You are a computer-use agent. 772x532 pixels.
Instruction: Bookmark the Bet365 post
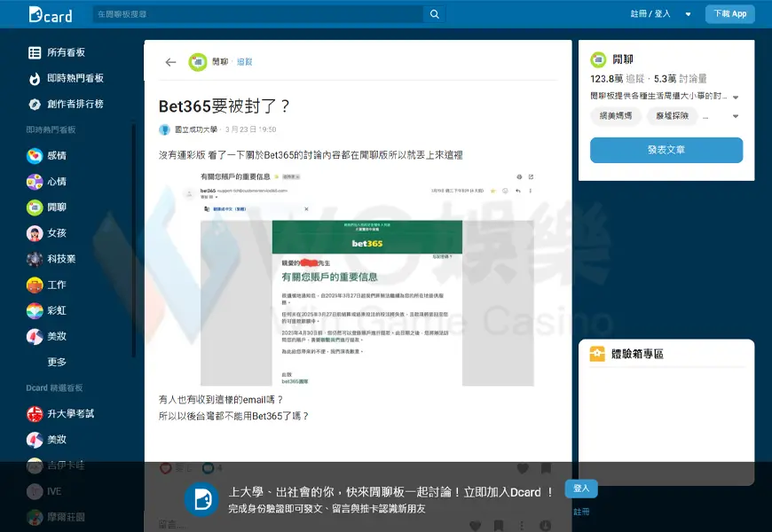pyautogui.click(x=546, y=468)
